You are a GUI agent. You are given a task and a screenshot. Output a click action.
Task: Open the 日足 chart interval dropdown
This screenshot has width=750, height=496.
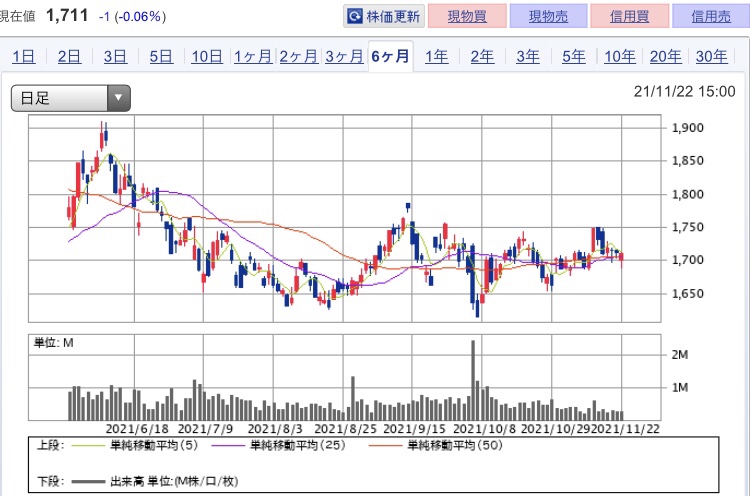(x=71, y=98)
